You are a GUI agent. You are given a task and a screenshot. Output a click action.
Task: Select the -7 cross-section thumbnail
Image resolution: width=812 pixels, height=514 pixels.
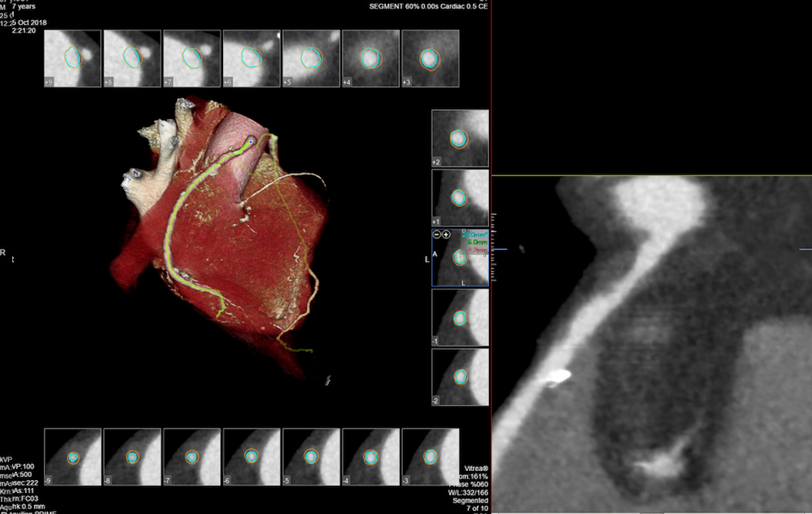pyautogui.click(x=191, y=457)
